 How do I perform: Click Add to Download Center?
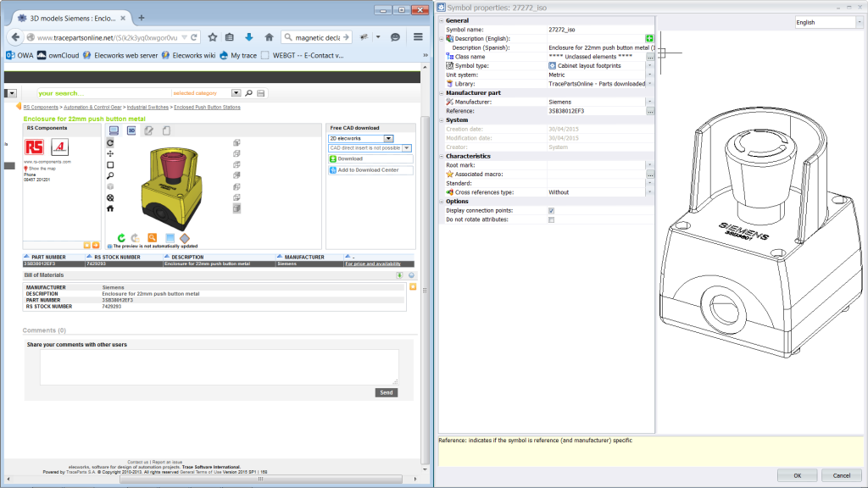click(370, 169)
